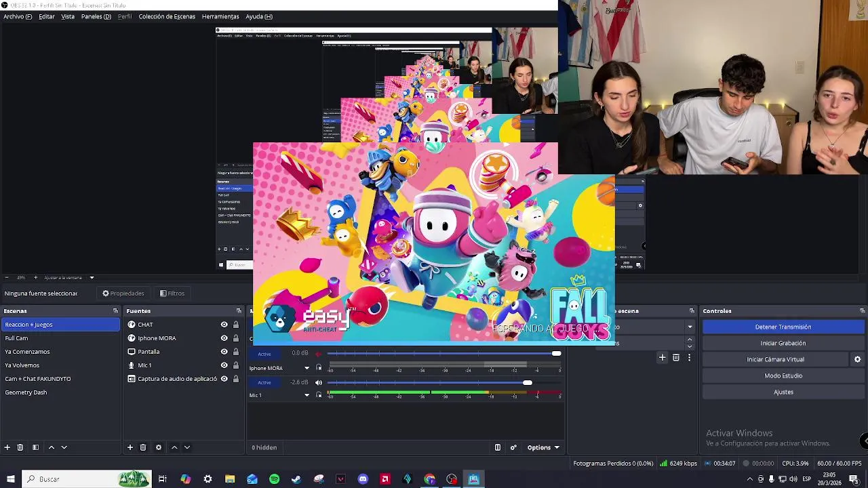The height and width of the screenshot is (488, 868).
Task: Open the Paneles menu
Action: pyautogui.click(x=96, y=16)
